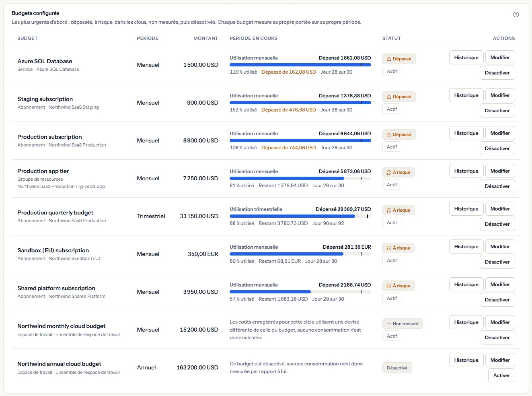Open Historique for Staging subscription
The width and height of the screenshot is (532, 396).
pos(466,95)
